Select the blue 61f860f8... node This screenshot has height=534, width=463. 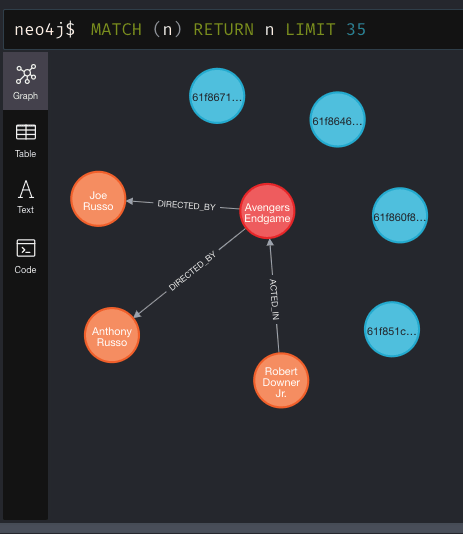click(400, 215)
